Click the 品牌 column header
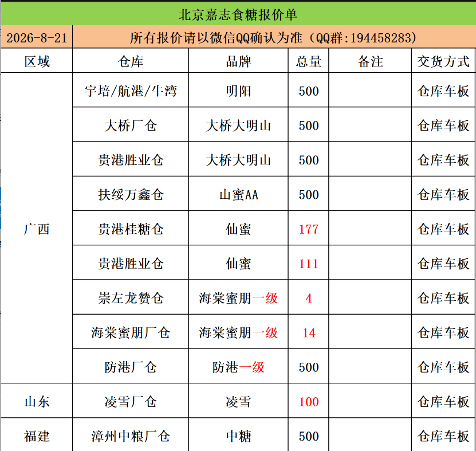Viewport: 476px width, 451px height. coord(238,61)
